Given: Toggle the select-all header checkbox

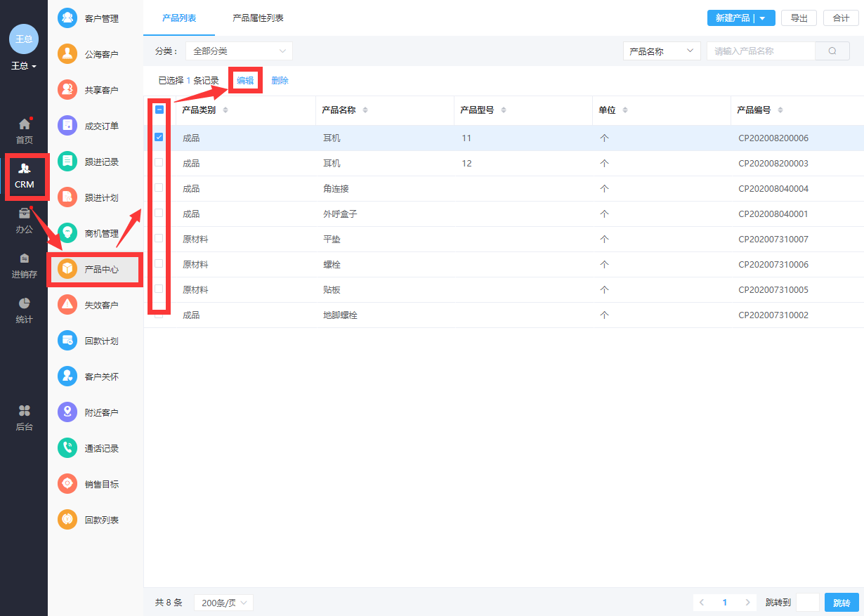Looking at the screenshot, I should click(159, 110).
